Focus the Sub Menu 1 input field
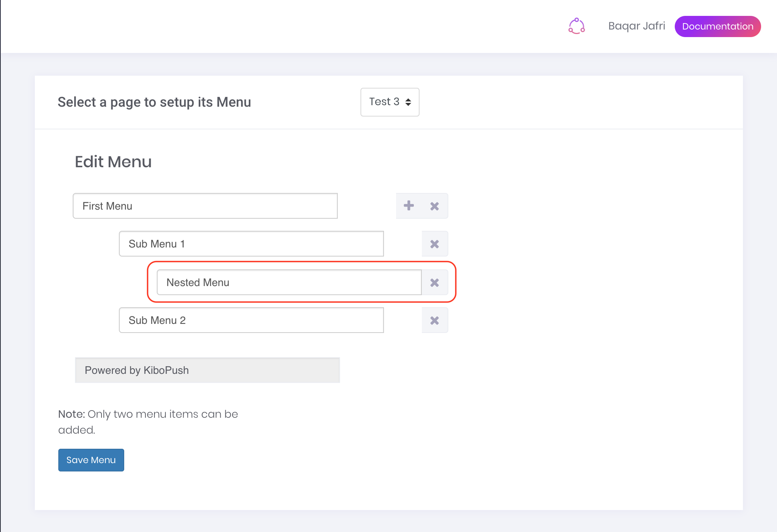The image size is (777, 532). click(x=251, y=244)
